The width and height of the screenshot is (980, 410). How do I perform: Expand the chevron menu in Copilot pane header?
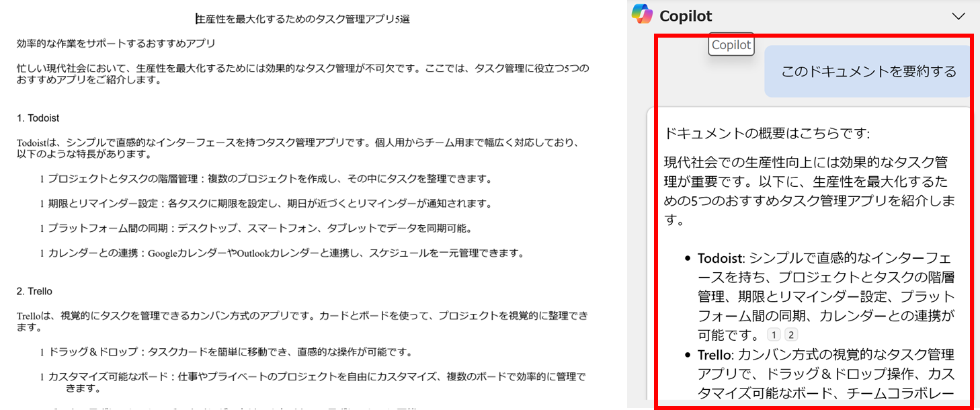(958, 15)
